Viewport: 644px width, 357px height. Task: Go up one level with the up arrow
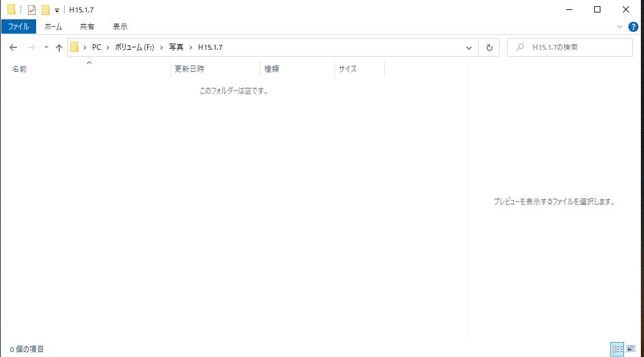(x=59, y=47)
